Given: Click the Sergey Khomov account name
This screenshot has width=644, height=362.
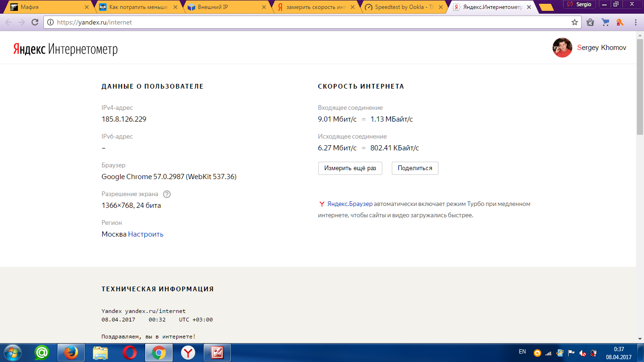Looking at the screenshot, I should (x=602, y=48).
